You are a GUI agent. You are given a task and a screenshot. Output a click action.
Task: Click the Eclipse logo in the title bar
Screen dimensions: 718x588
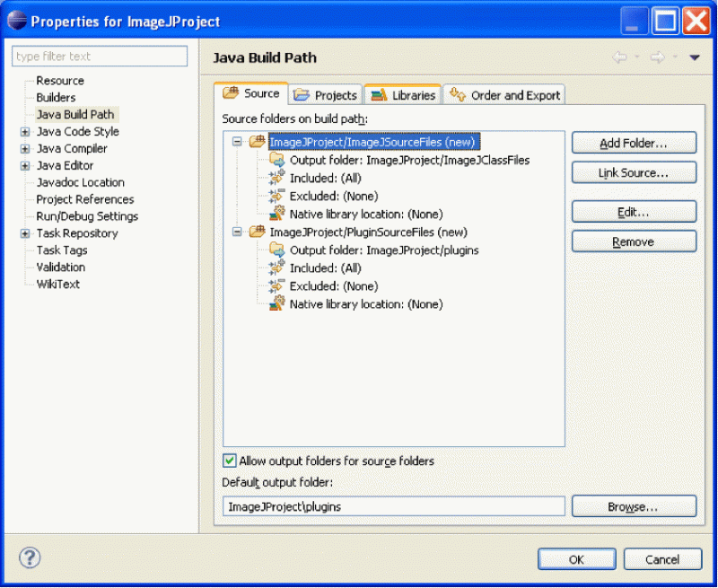pos(17,20)
